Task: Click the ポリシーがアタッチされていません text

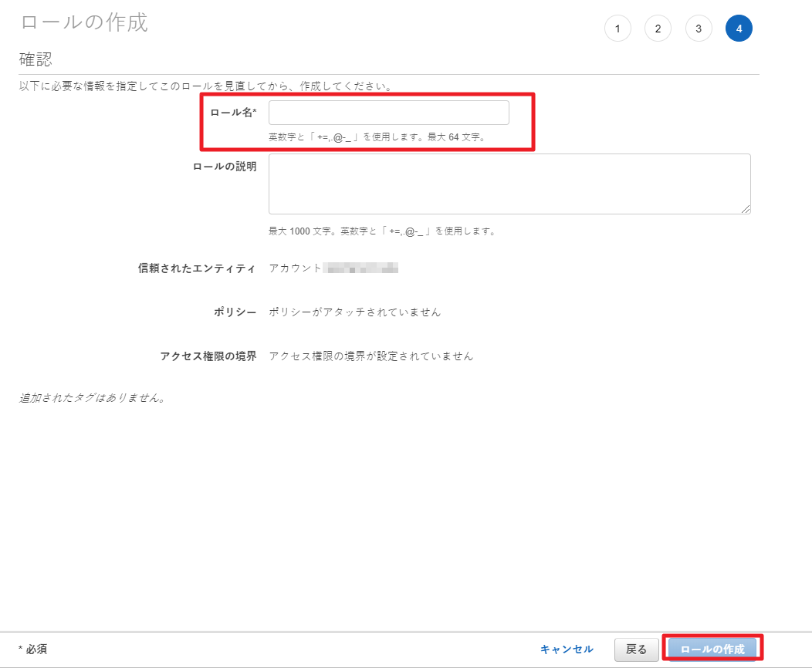Action: (x=354, y=312)
